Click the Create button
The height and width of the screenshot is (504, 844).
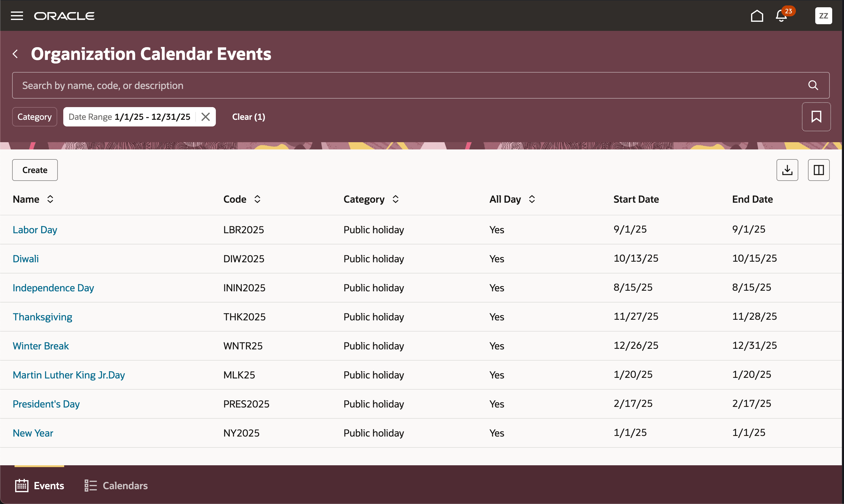(x=35, y=170)
